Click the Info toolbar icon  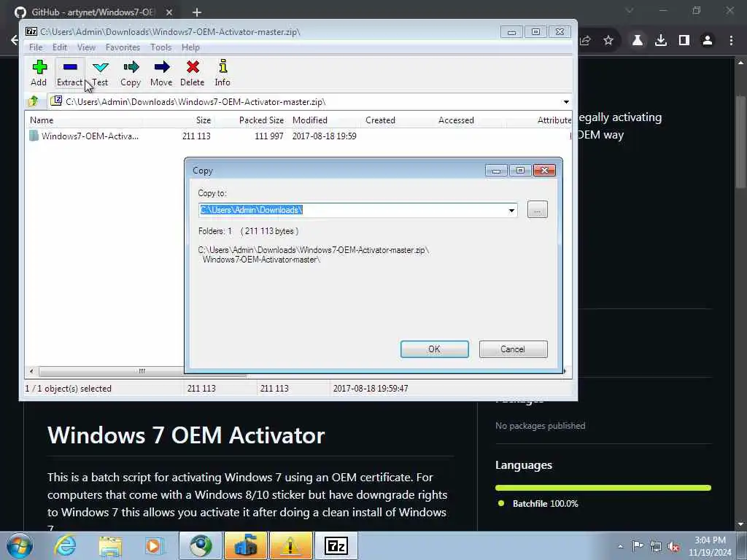click(222, 72)
